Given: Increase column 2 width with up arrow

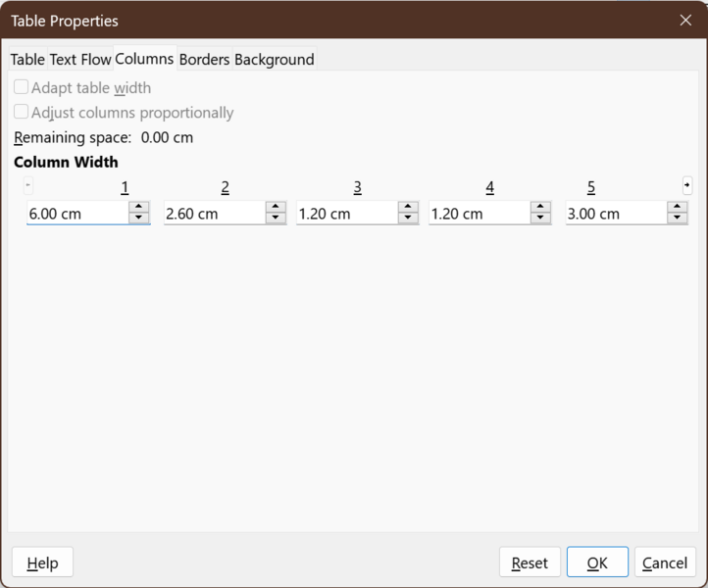Looking at the screenshot, I should (276, 207).
